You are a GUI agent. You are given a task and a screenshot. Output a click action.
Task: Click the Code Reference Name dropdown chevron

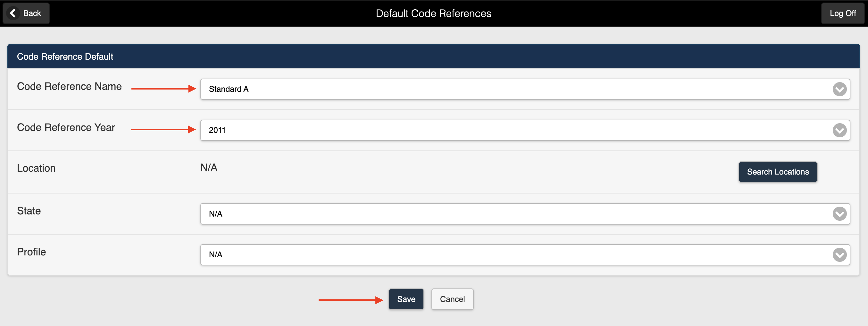pos(839,89)
